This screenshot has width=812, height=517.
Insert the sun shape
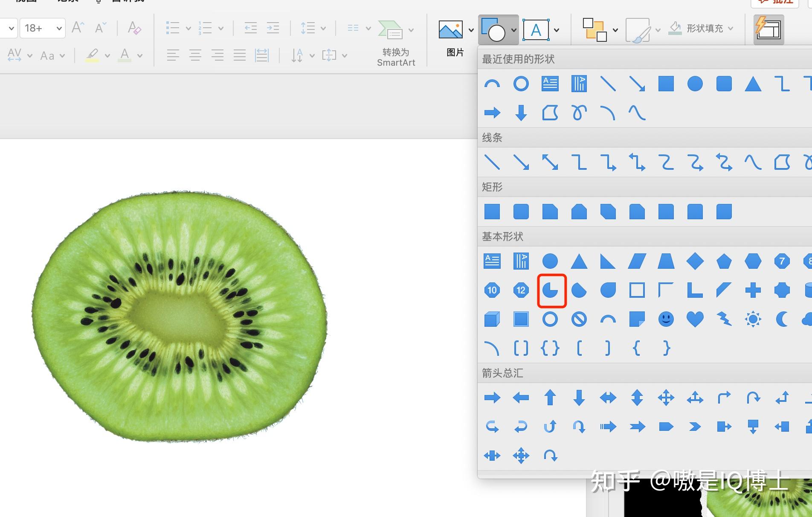753,319
